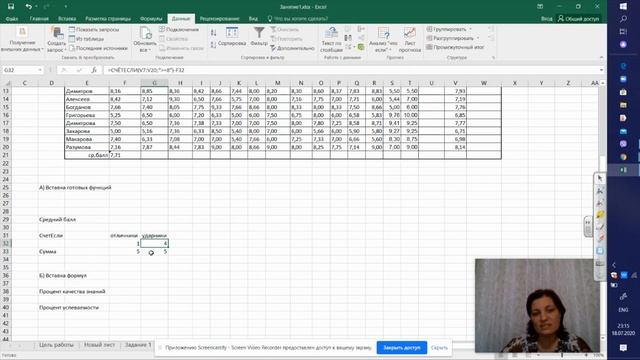Open the Файл menu
640x360 pixels.
[x=12, y=19]
